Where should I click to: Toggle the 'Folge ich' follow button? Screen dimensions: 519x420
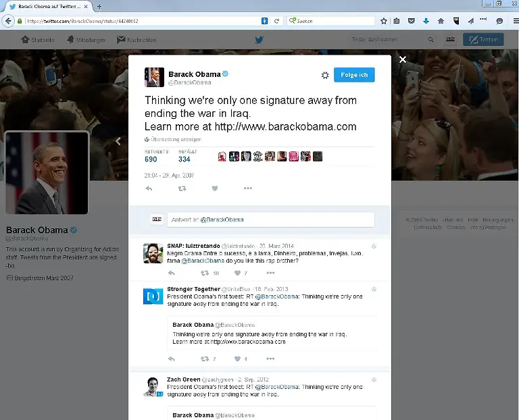[x=354, y=75]
